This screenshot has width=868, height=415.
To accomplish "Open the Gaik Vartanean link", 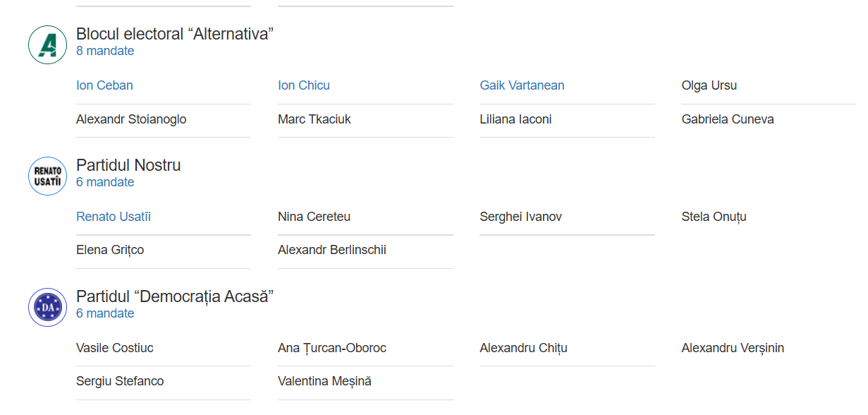I will click(522, 85).
